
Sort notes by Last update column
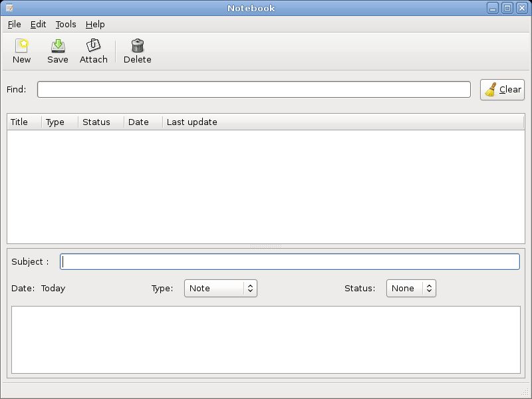pyautogui.click(x=343, y=122)
